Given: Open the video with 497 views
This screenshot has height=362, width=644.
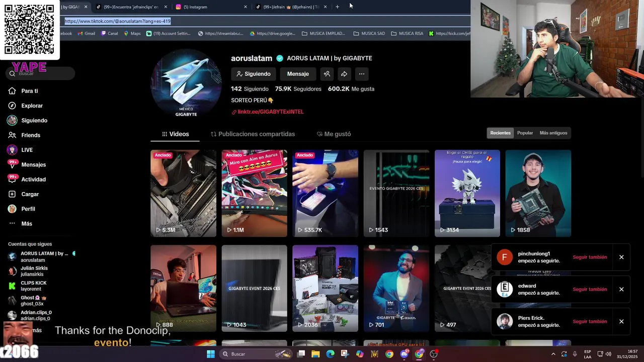Looking at the screenshot, I should [463, 288].
